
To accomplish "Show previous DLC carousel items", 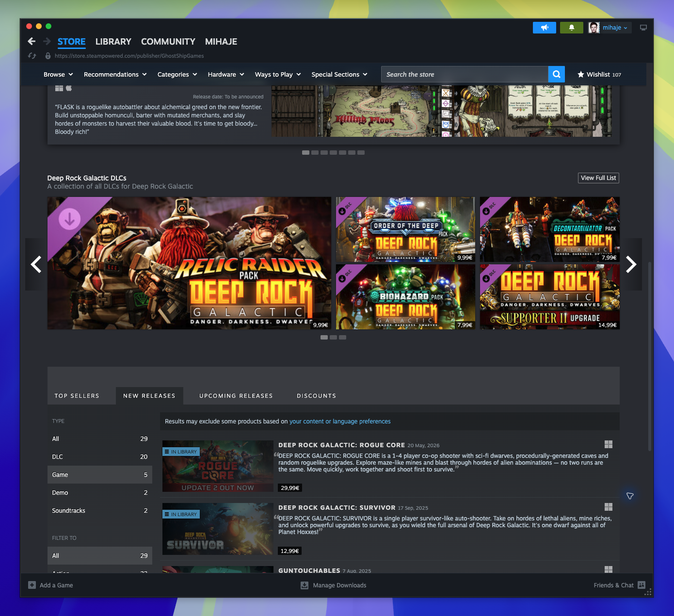I will (36, 264).
